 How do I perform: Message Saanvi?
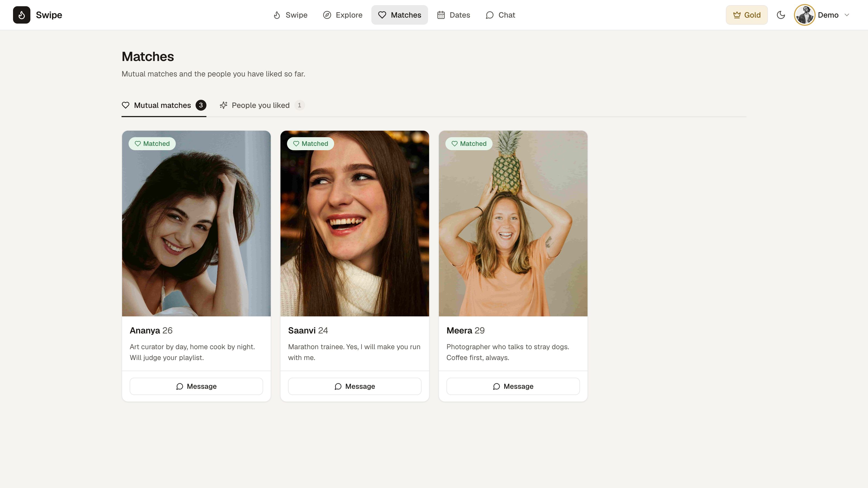pyautogui.click(x=355, y=386)
